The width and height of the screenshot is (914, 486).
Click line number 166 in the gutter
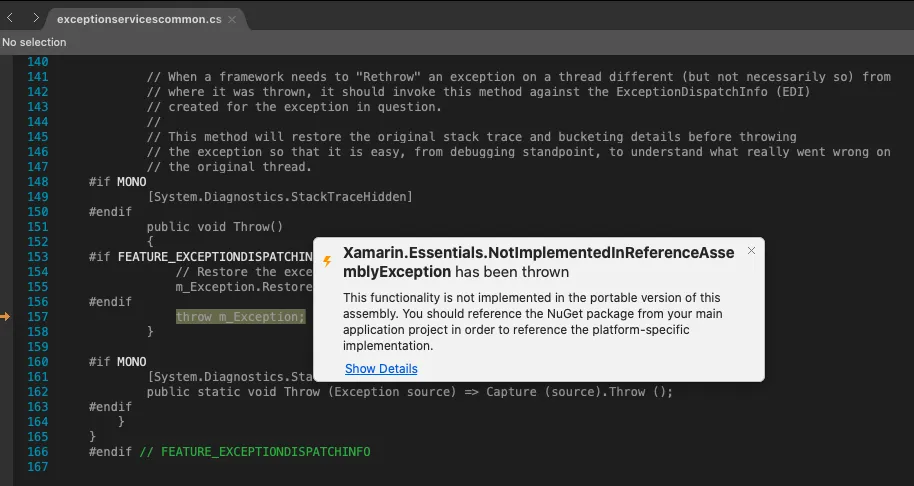37,452
